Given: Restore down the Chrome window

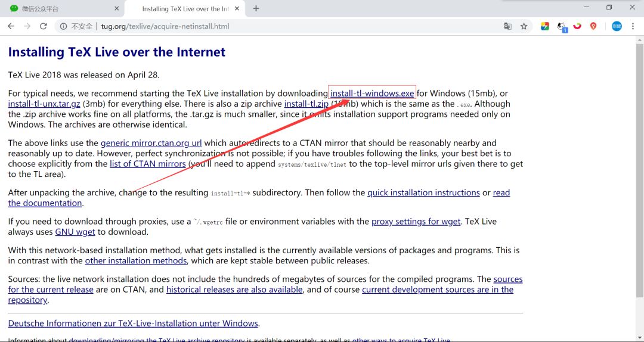Looking at the screenshot, I should coord(609,7).
